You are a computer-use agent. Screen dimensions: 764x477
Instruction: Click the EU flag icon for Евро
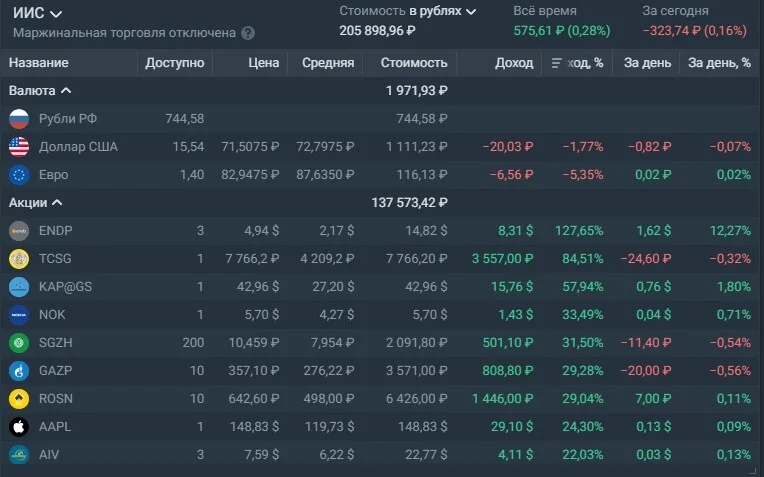point(19,175)
